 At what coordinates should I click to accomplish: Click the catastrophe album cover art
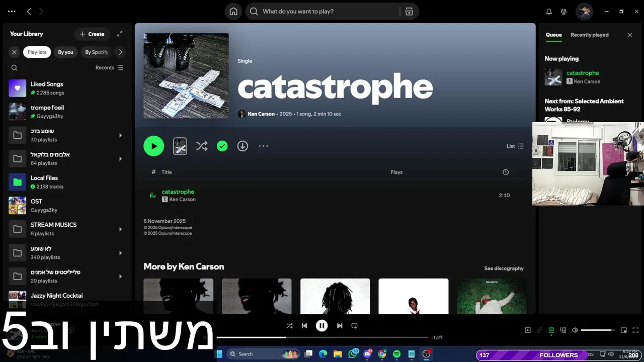[x=186, y=76]
